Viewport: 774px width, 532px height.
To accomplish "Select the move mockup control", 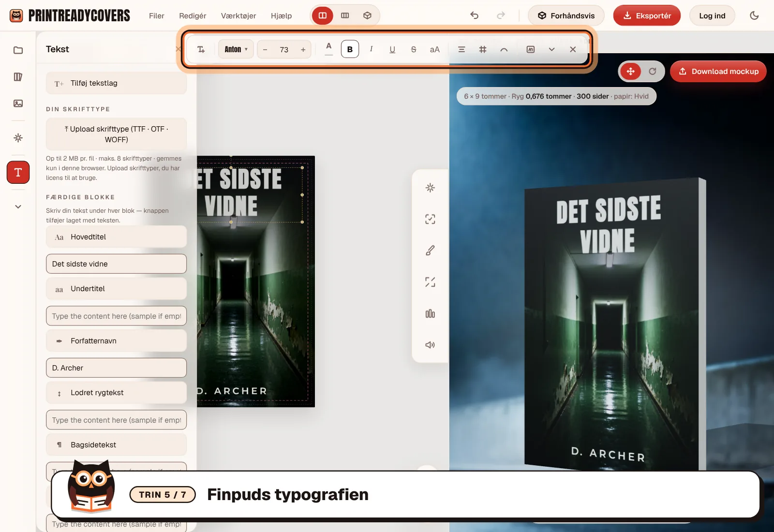I will pyautogui.click(x=631, y=72).
